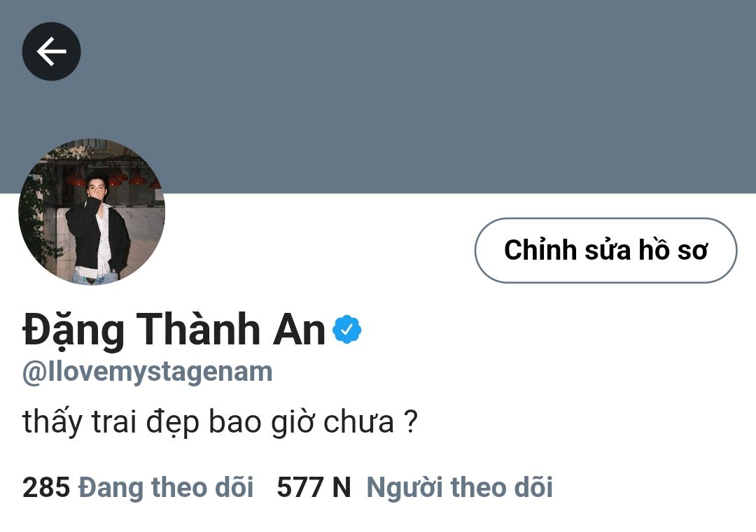This screenshot has height=532, width=756.
Task: Click the verification badge beside the name
Action: 347,329
